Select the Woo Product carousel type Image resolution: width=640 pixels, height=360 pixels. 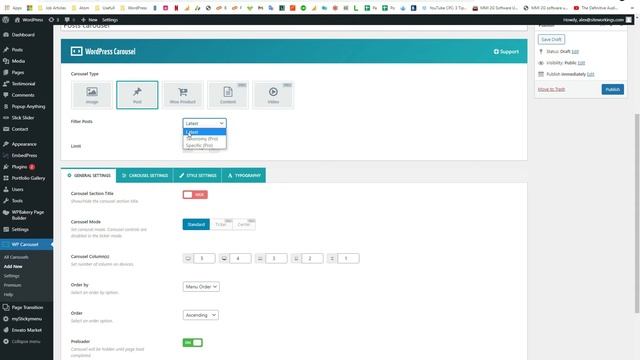(182, 95)
